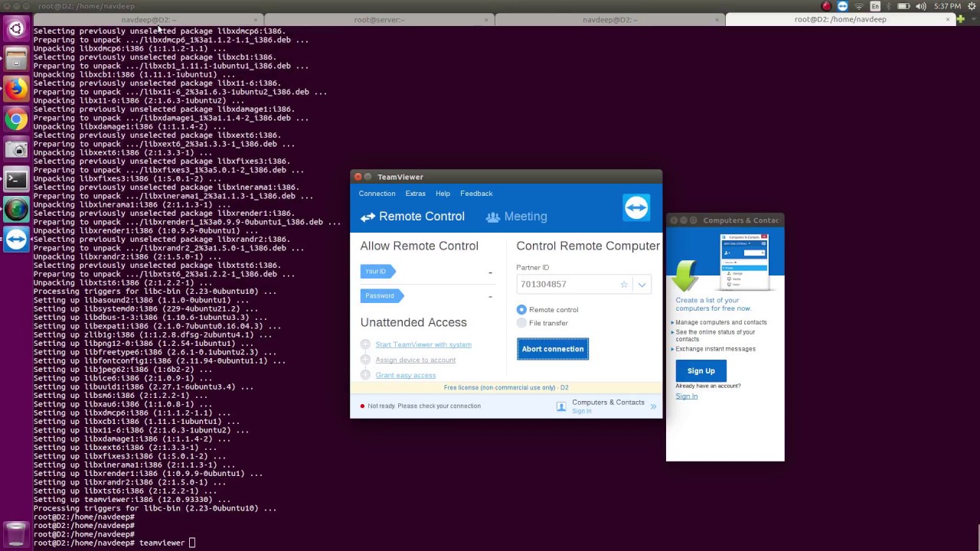The height and width of the screenshot is (551, 980).
Task: Click the TeamViewer logo in blue header
Action: 636,207
